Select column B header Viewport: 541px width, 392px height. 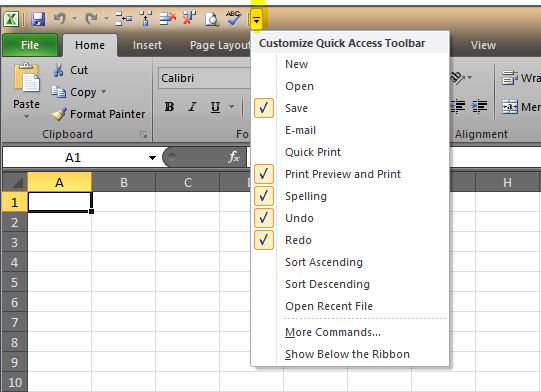(x=124, y=183)
